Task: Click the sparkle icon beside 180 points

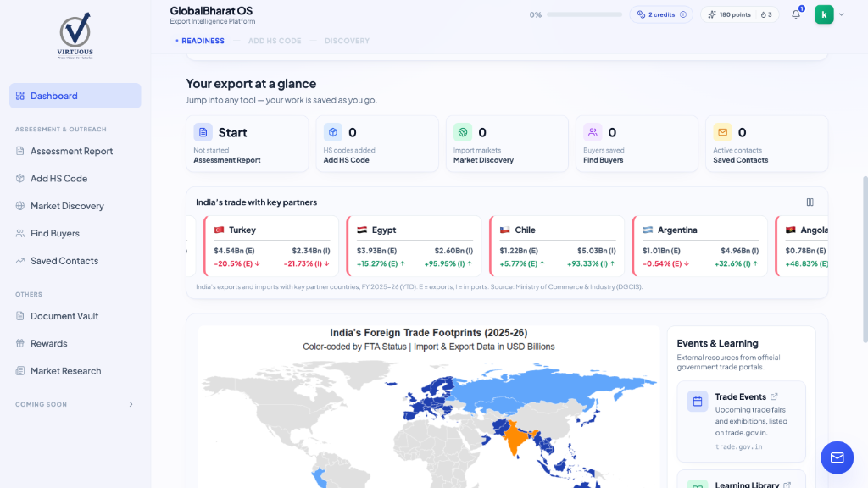Action: pyautogui.click(x=712, y=15)
